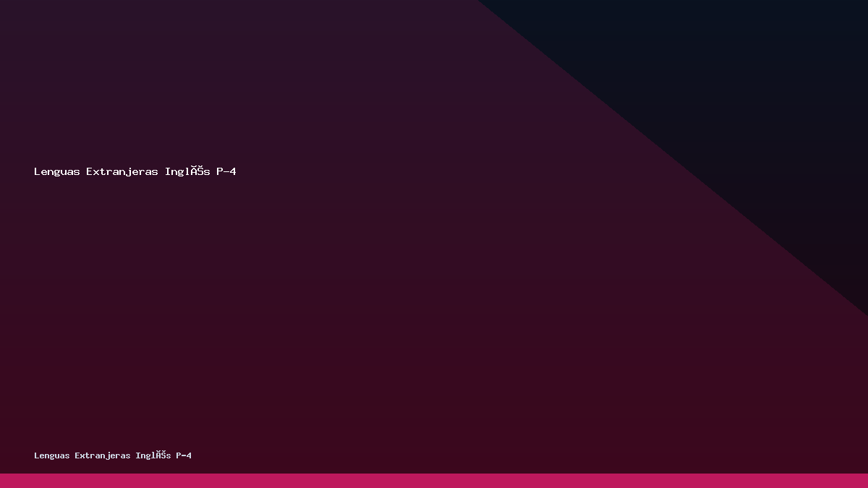Click the empty maroon background below the title
Image resolution: width=868 pixels, height=488 pixels.
289,311
